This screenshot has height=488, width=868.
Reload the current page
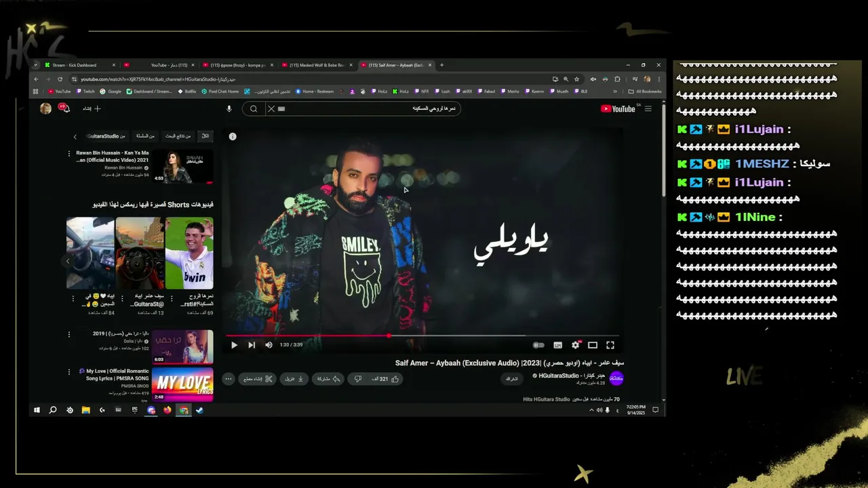(x=60, y=79)
